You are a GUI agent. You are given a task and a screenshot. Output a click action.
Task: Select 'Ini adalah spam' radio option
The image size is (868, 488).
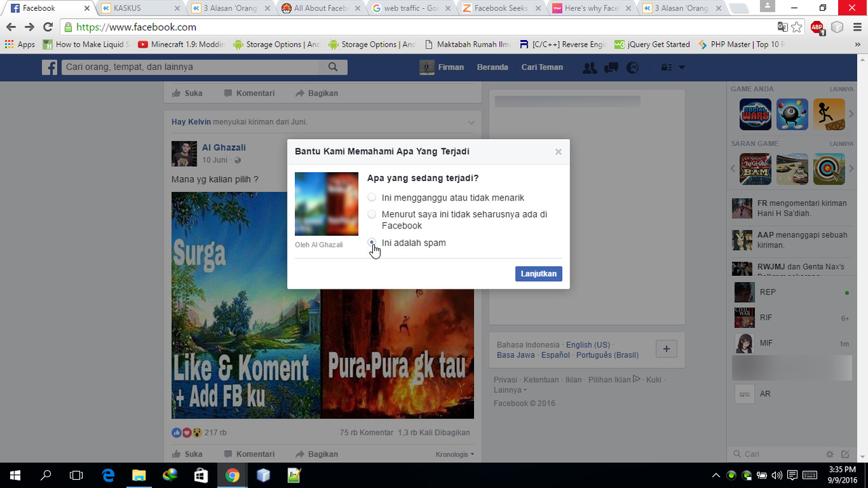(372, 242)
